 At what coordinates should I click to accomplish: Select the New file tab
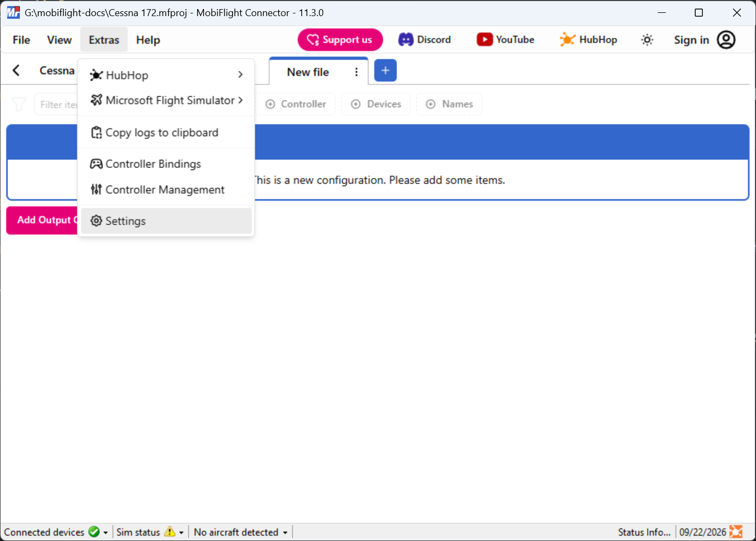click(308, 72)
